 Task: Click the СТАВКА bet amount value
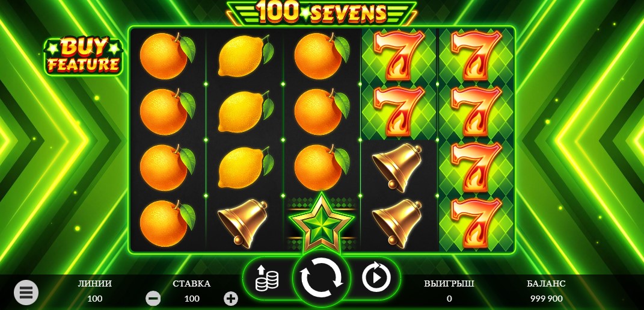click(192, 299)
